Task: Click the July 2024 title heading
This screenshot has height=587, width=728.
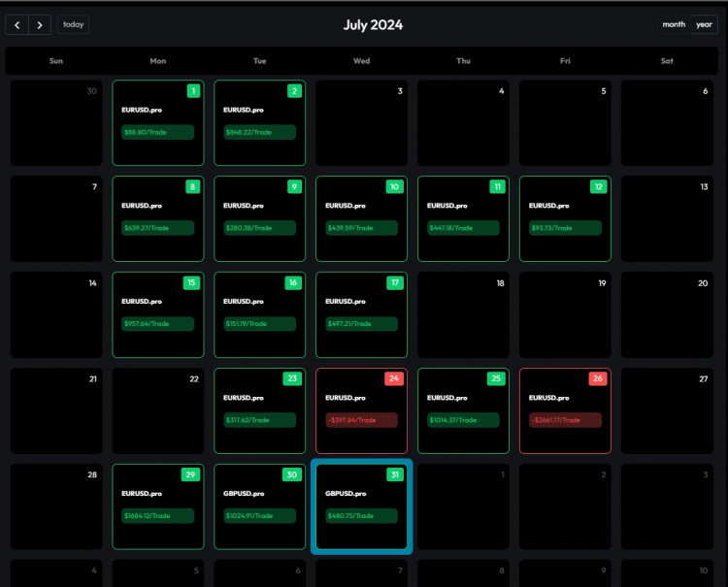Action: [373, 25]
